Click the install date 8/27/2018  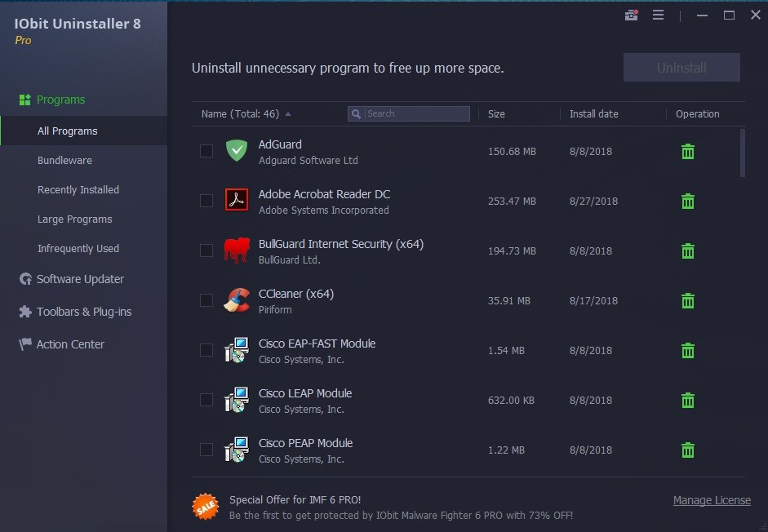[593, 202]
